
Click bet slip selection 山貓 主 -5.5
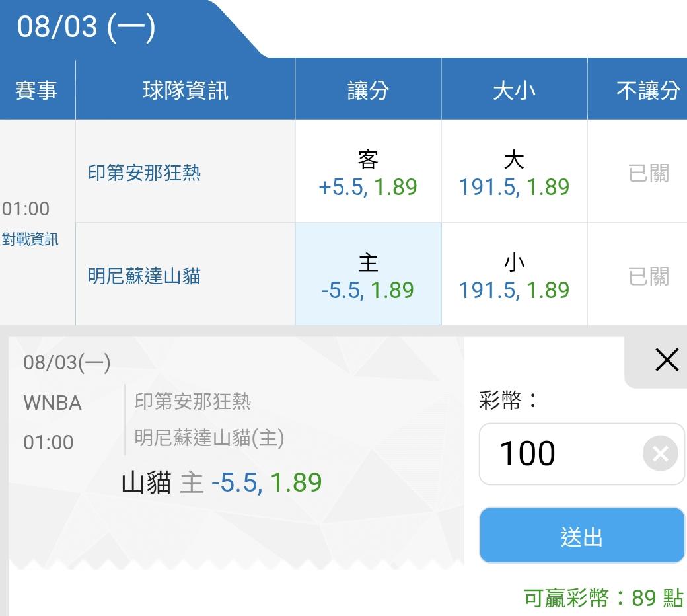(x=222, y=482)
